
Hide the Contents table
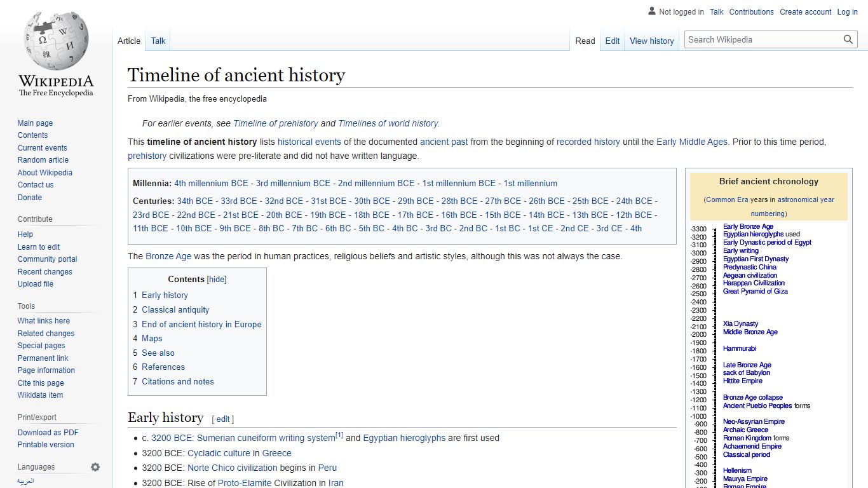(x=217, y=280)
